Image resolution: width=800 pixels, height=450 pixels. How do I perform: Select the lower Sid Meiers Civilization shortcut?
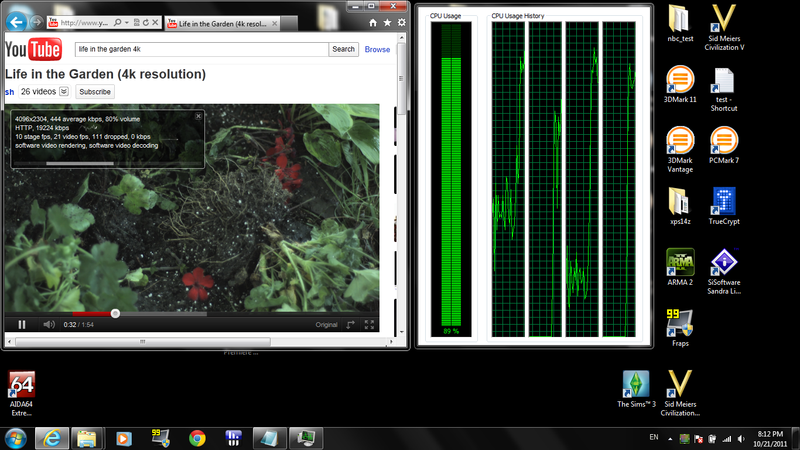click(680, 393)
